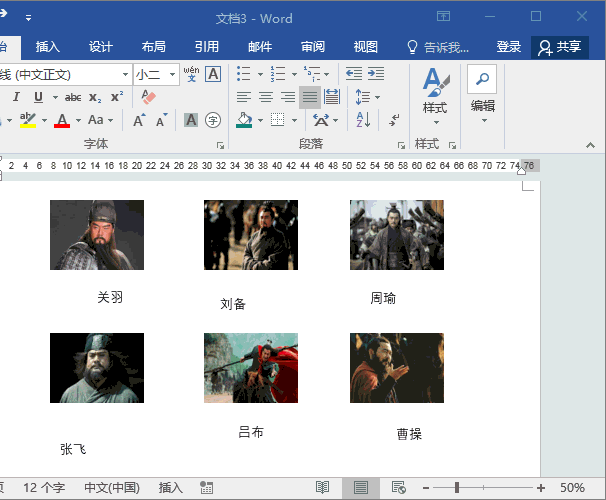Screen dimensions: 606x500
Task: Open phonetic guide (wén) tool
Action: [191, 73]
